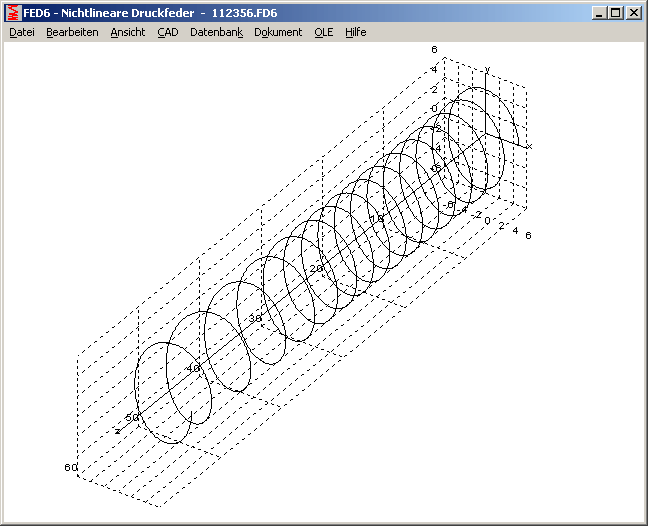Open the Bearbeiten menu
648x526 pixels.
click(x=72, y=32)
